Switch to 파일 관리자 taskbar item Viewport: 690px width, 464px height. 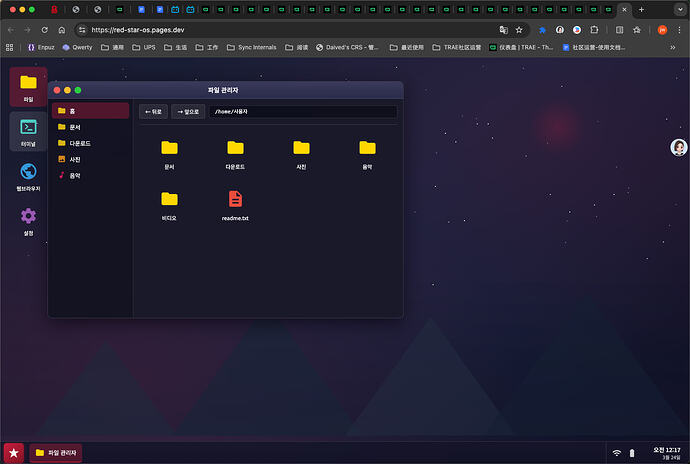(x=56, y=453)
